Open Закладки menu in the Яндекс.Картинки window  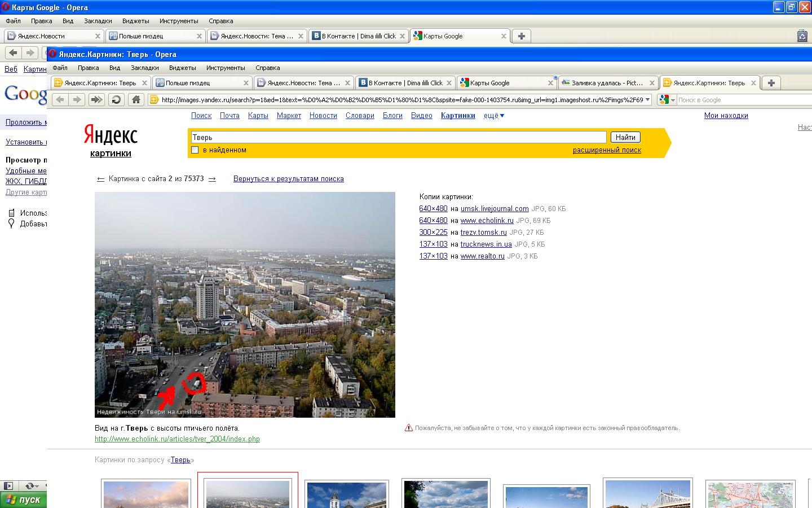click(144, 68)
